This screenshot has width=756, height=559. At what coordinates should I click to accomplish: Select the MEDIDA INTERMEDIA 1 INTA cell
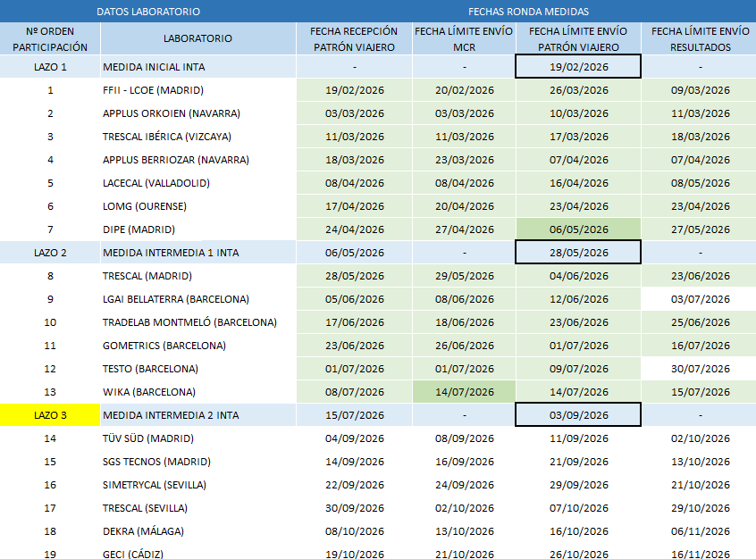(x=197, y=253)
